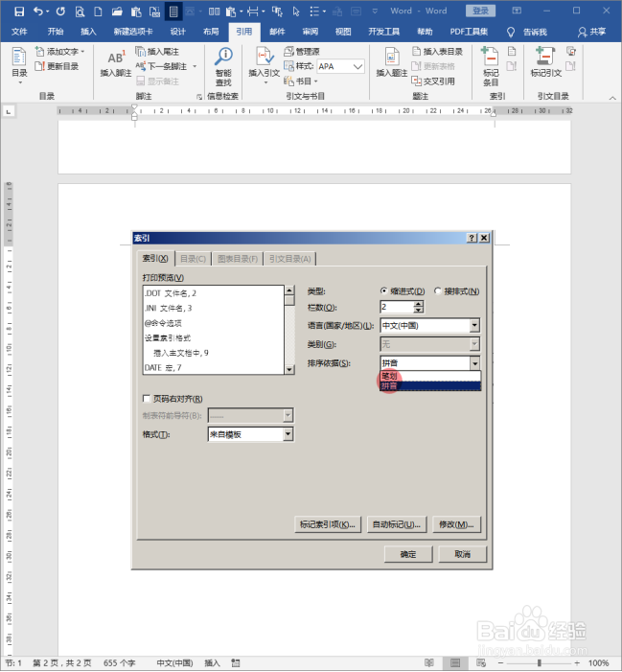Collapse the ribbon with the chevron
The image size is (622, 672).
pyautogui.click(x=612, y=98)
